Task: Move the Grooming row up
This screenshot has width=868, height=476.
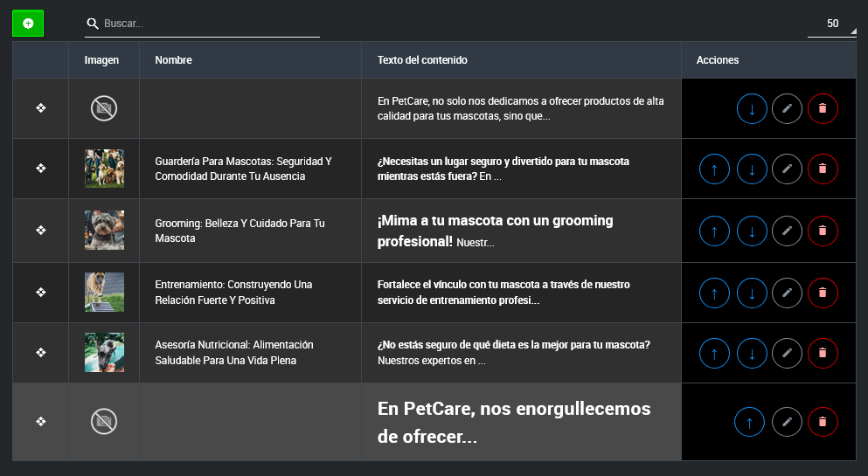Action: pyautogui.click(x=714, y=231)
